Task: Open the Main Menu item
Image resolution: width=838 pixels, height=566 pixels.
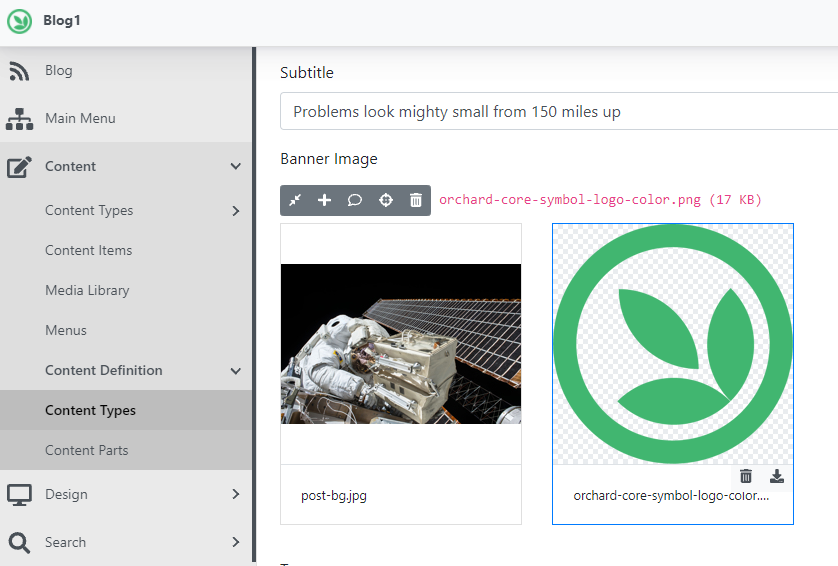Action: 80,118
